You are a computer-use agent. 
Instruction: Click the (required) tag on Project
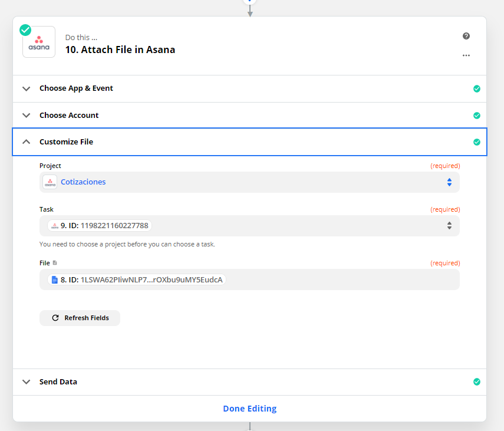445,166
